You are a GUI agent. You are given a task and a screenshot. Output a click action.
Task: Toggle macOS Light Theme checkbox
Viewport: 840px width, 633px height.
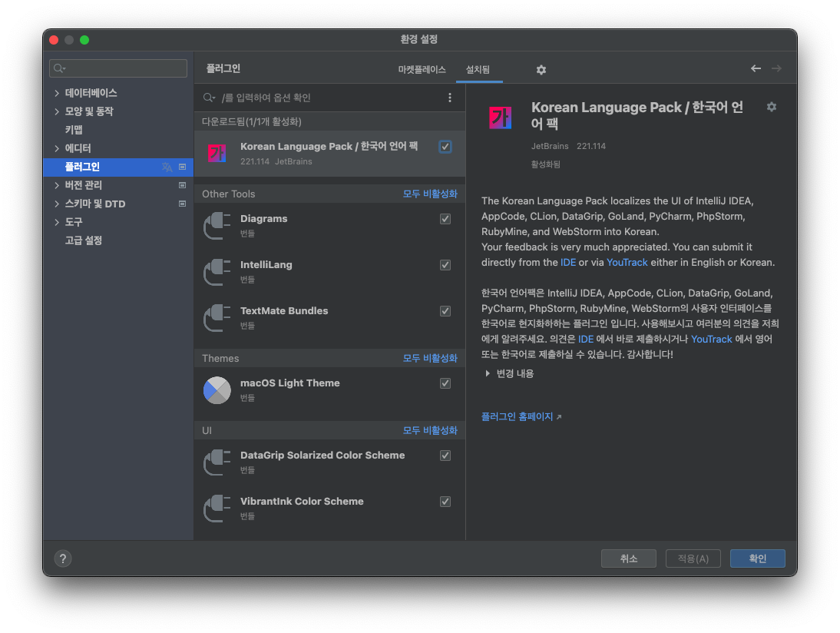(445, 383)
